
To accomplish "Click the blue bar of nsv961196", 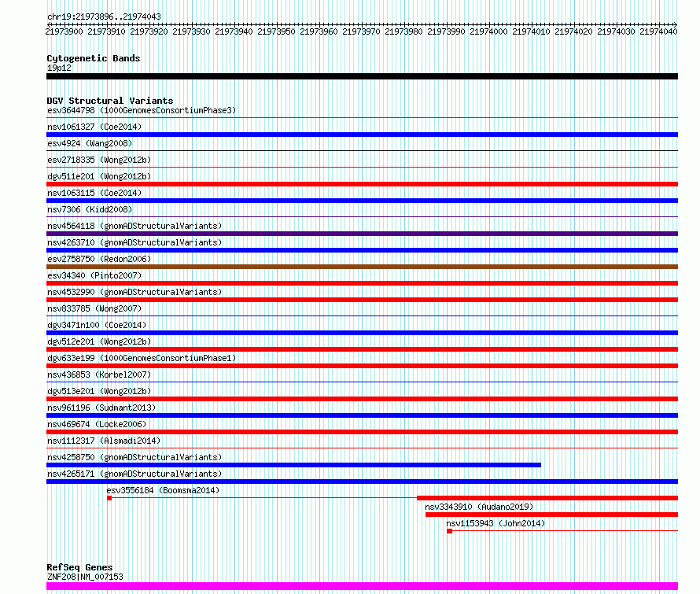I will [x=362, y=415].
